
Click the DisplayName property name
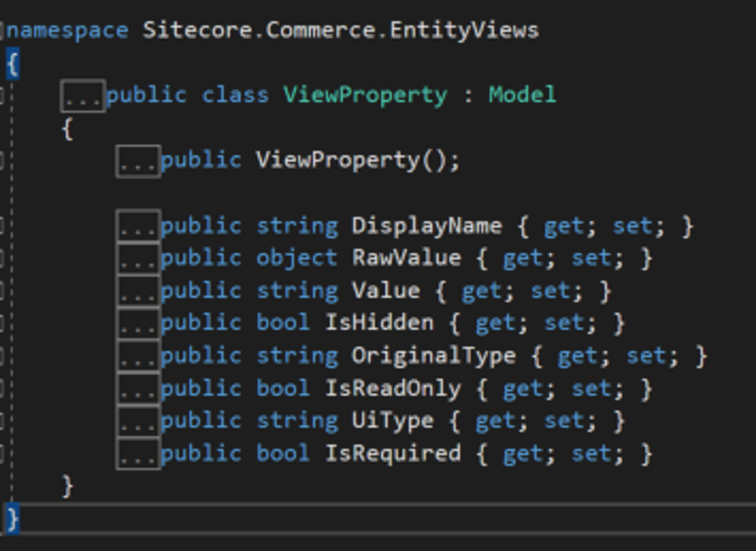pos(427,226)
